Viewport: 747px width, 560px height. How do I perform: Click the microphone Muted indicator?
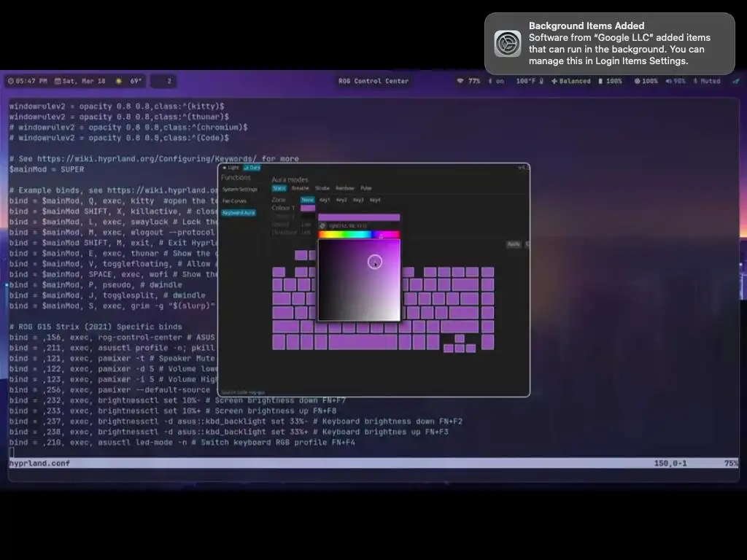pos(706,81)
